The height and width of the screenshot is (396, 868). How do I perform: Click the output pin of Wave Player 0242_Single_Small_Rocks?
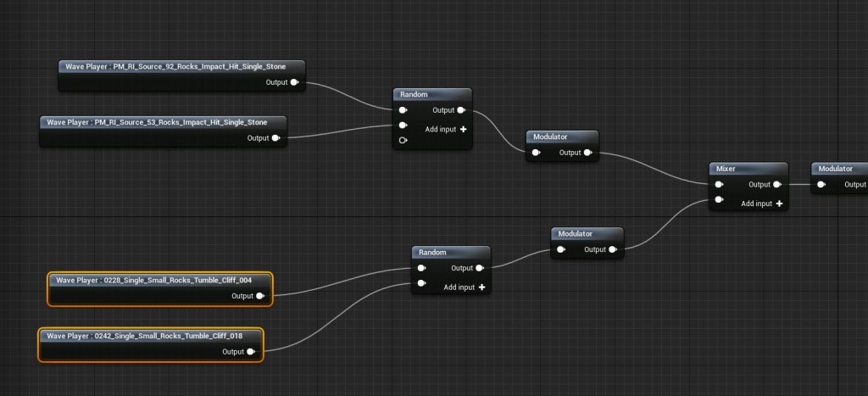pos(251,352)
